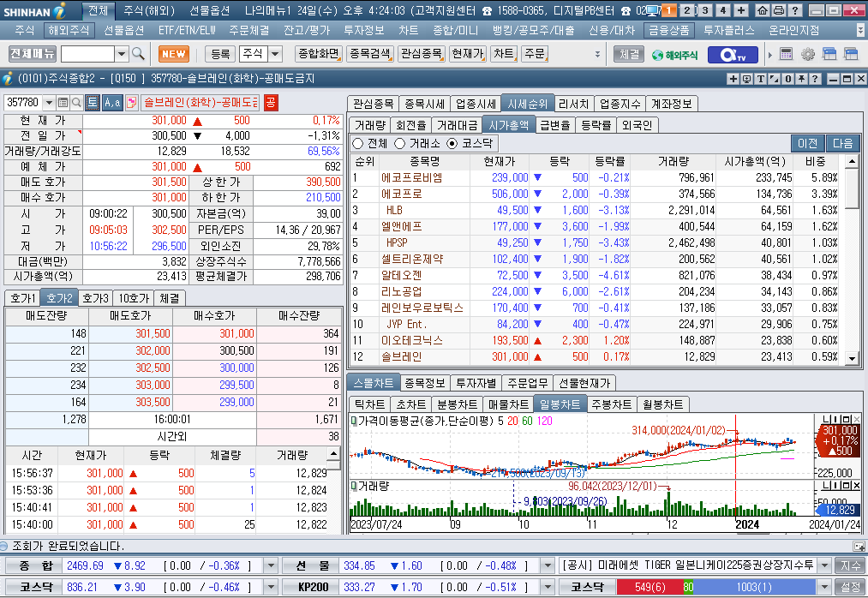Open the 해외주식 globe shortcut

[x=675, y=54]
